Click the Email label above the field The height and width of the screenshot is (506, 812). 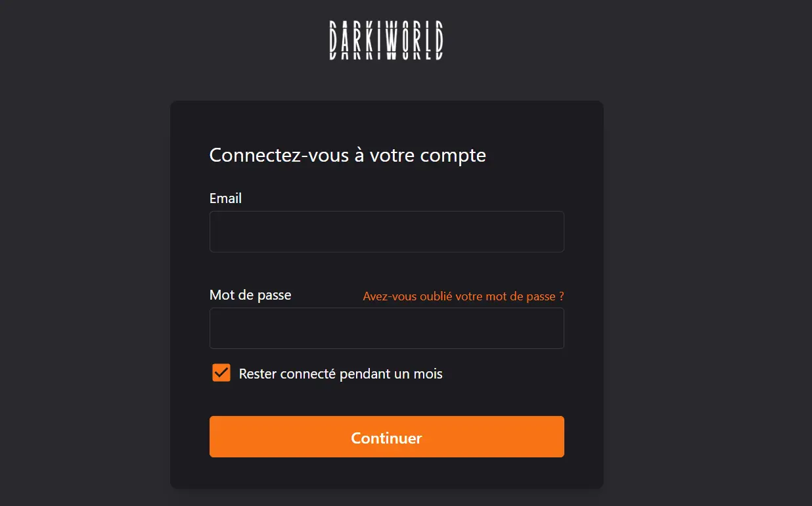[225, 198]
